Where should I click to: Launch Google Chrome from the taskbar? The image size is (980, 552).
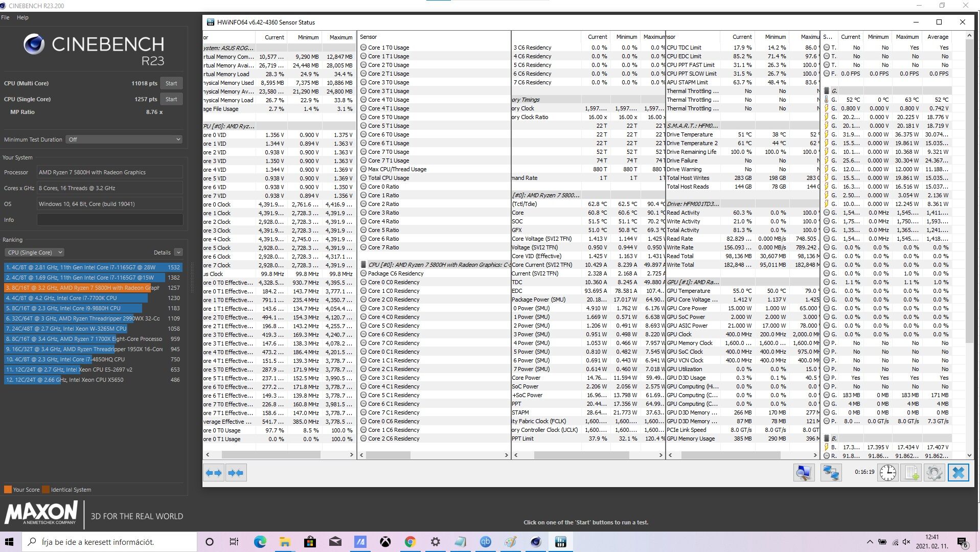coord(410,542)
